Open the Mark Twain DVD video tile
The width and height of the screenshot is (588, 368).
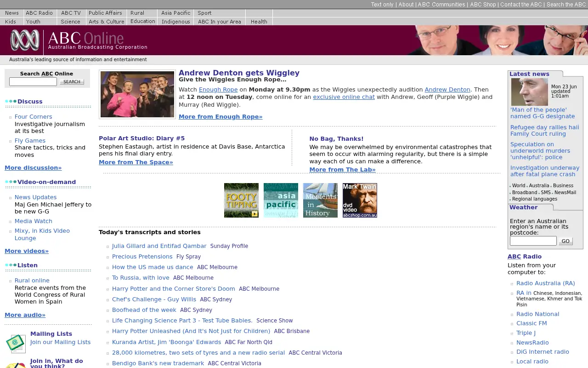pos(360,200)
